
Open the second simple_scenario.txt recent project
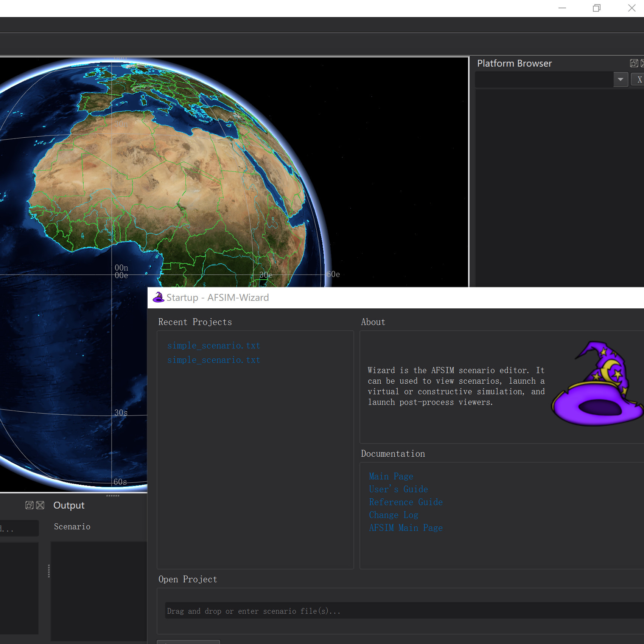213,360
